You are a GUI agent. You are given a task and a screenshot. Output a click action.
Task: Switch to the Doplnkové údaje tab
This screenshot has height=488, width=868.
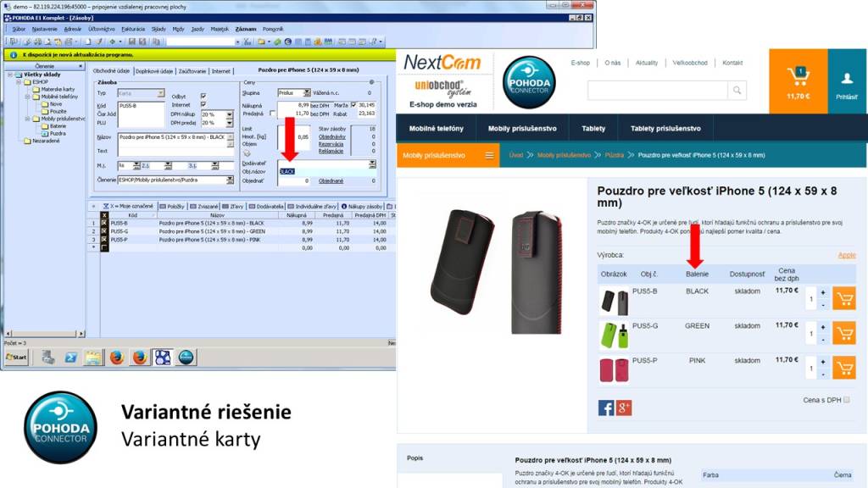click(154, 71)
